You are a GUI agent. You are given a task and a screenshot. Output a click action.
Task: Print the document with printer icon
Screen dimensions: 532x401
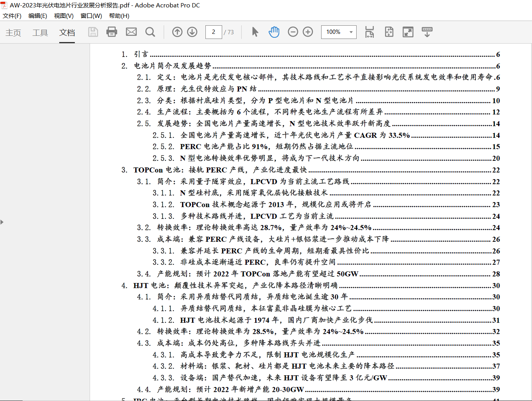point(112,32)
